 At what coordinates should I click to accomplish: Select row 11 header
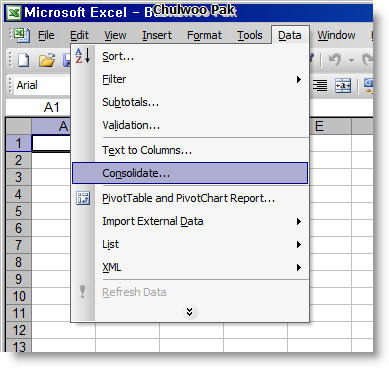[19, 313]
